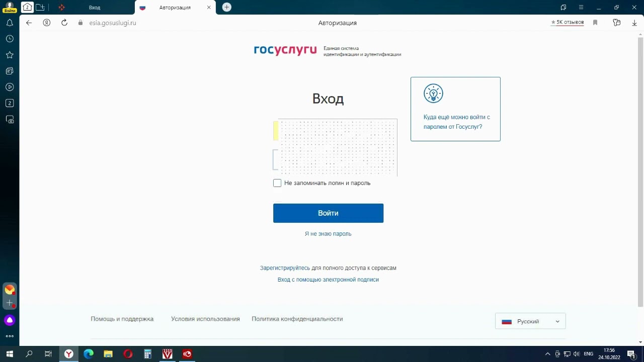This screenshot has width=644, height=362.
Task: Open the orange app icon in sidebar
Action: [10, 289]
